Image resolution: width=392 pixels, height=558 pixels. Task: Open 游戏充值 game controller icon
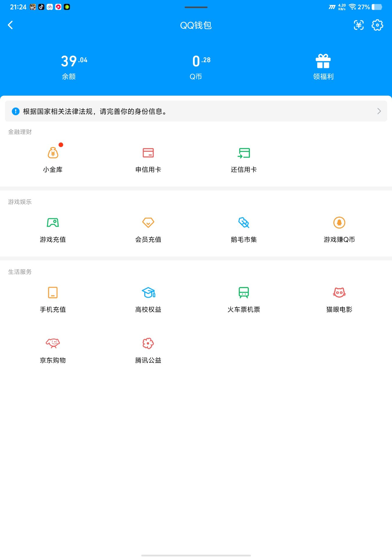53,223
